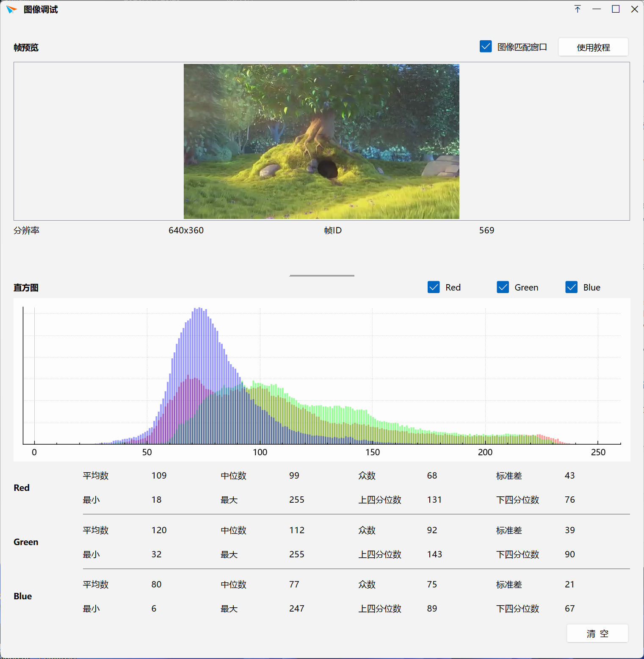Screen dimensions: 644x659
Task: Select Green 上四分位数 value 143
Action: tap(434, 554)
